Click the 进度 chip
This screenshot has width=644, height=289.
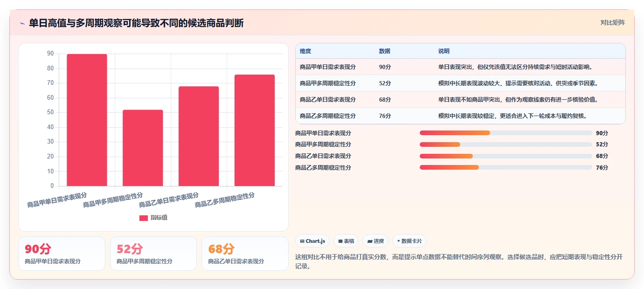click(x=375, y=241)
